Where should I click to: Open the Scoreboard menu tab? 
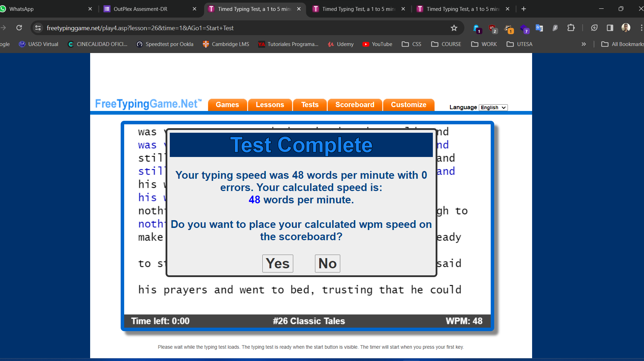(x=355, y=105)
